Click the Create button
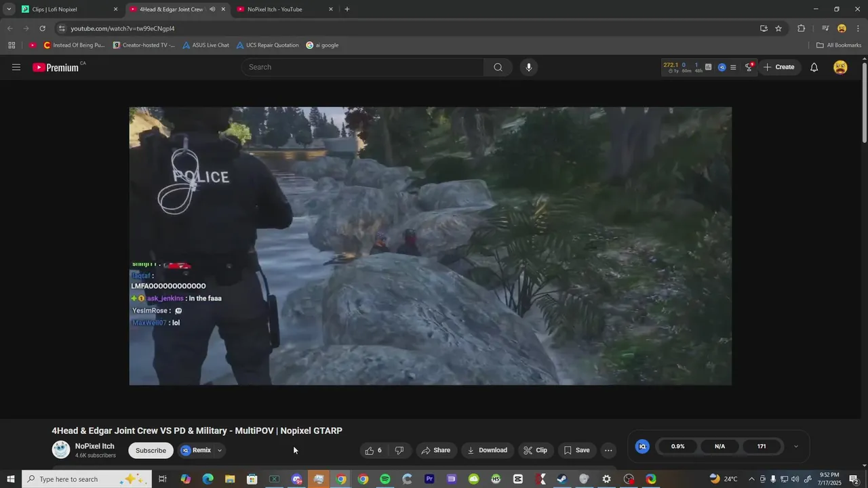The image size is (868, 488). pos(778,67)
